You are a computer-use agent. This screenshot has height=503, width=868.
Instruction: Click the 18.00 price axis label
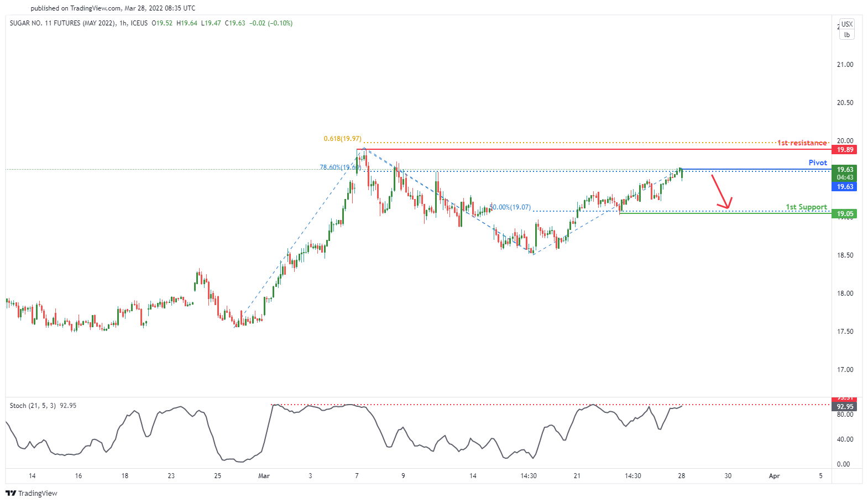click(x=845, y=294)
